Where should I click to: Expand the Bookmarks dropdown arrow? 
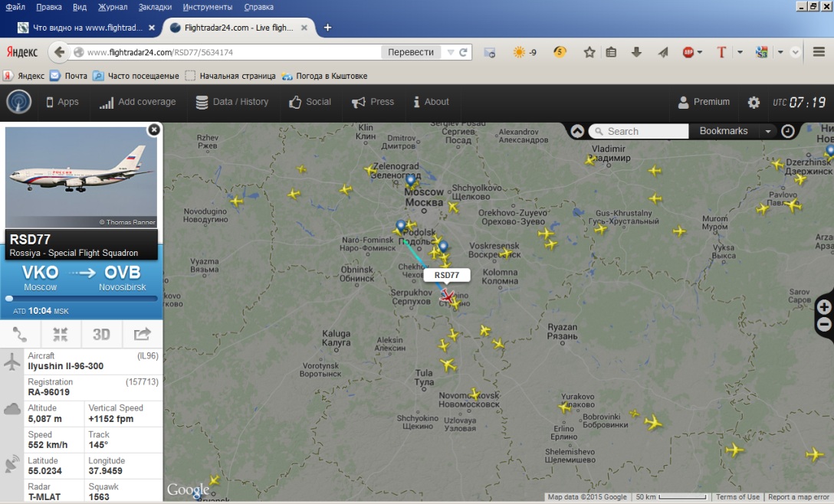[767, 131]
